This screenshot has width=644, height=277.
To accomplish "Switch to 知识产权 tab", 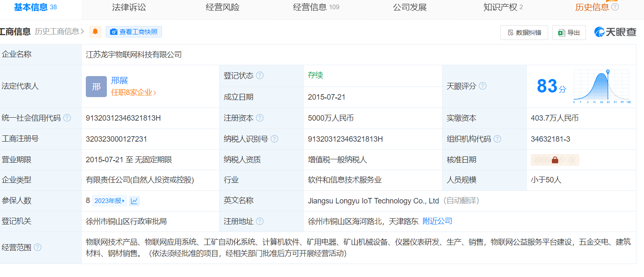I will pos(503,7).
